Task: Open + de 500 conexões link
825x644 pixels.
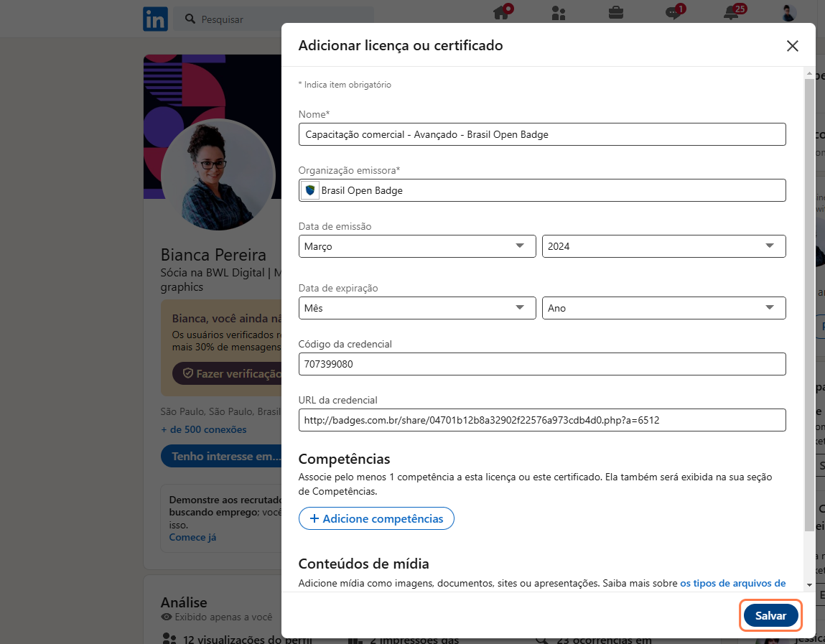Action: [204, 429]
